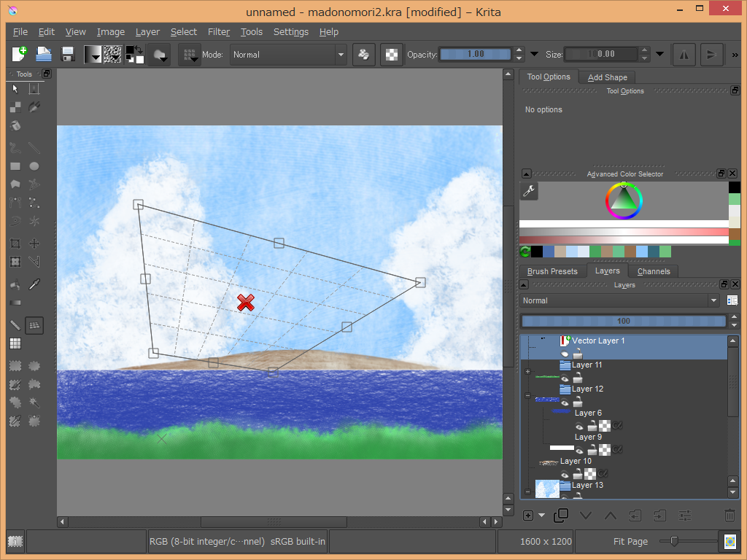747x560 pixels.
Task: Open the blending Mode dropdown
Action: [x=288, y=54]
